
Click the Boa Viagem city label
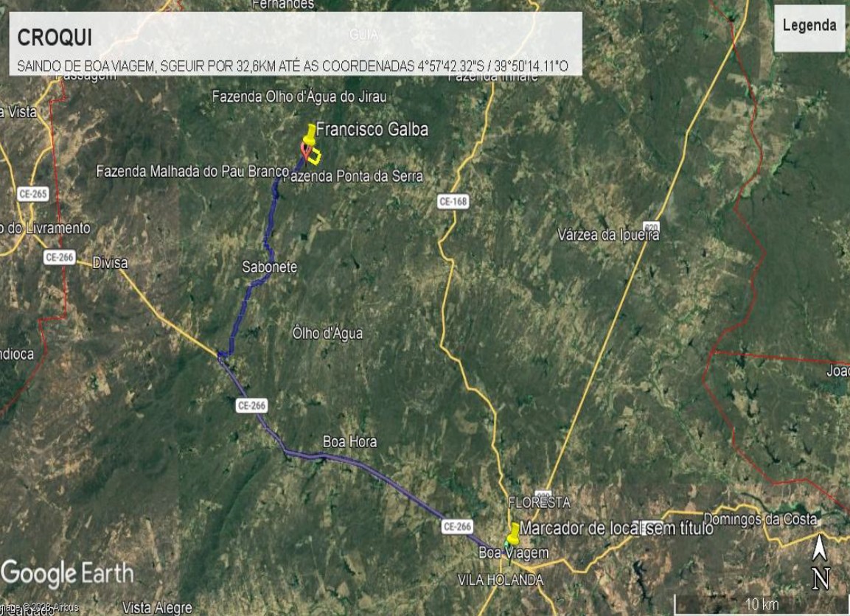tap(513, 553)
